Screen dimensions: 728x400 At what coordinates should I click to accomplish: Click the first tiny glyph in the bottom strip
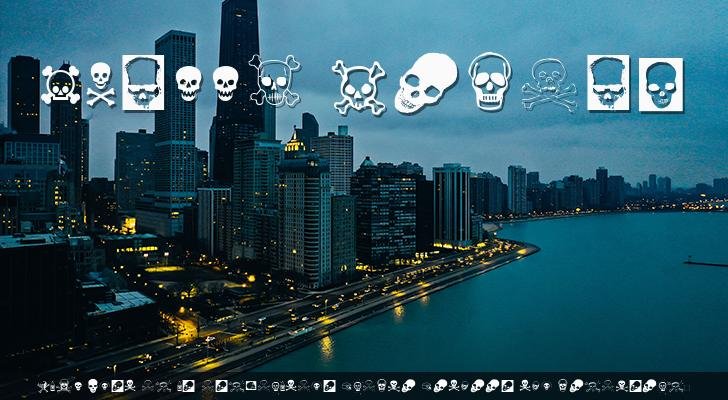coord(43,386)
